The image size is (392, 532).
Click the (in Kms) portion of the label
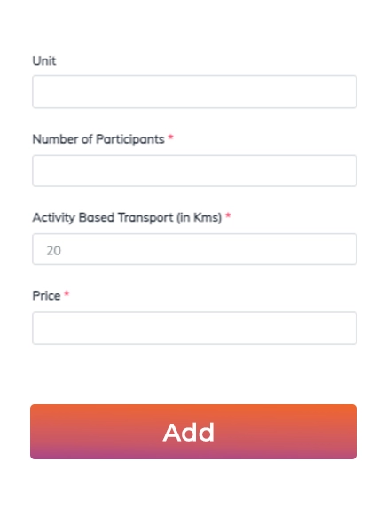[200, 217]
